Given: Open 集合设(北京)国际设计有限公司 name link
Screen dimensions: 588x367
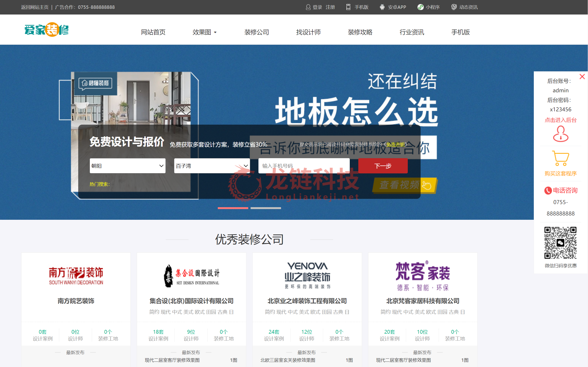Looking at the screenshot, I should tap(192, 301).
